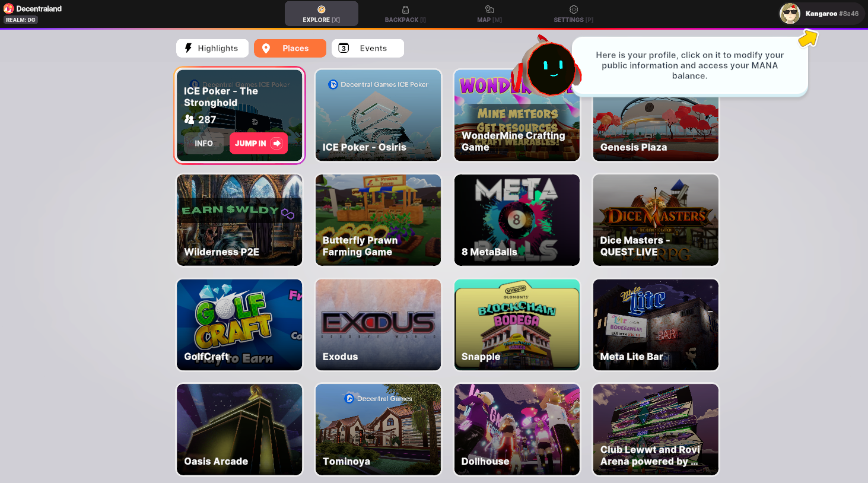
Task: Click the Settings gear icon
Action: pyautogui.click(x=573, y=9)
